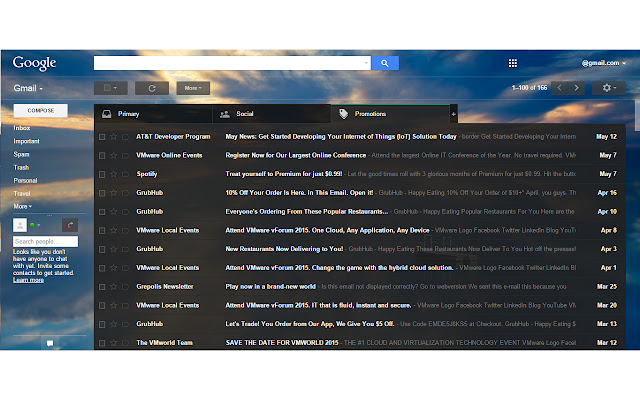Open the chat bubble icon at bottom
Screen dimensions: 640x400
[50, 343]
